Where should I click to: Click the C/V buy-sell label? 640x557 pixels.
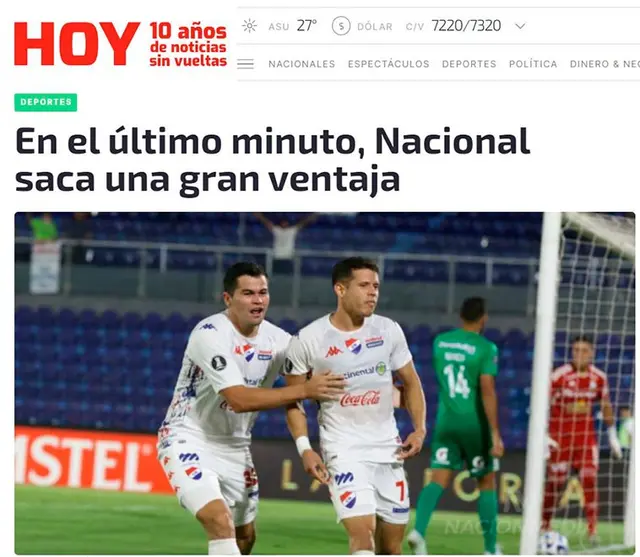[x=415, y=27]
